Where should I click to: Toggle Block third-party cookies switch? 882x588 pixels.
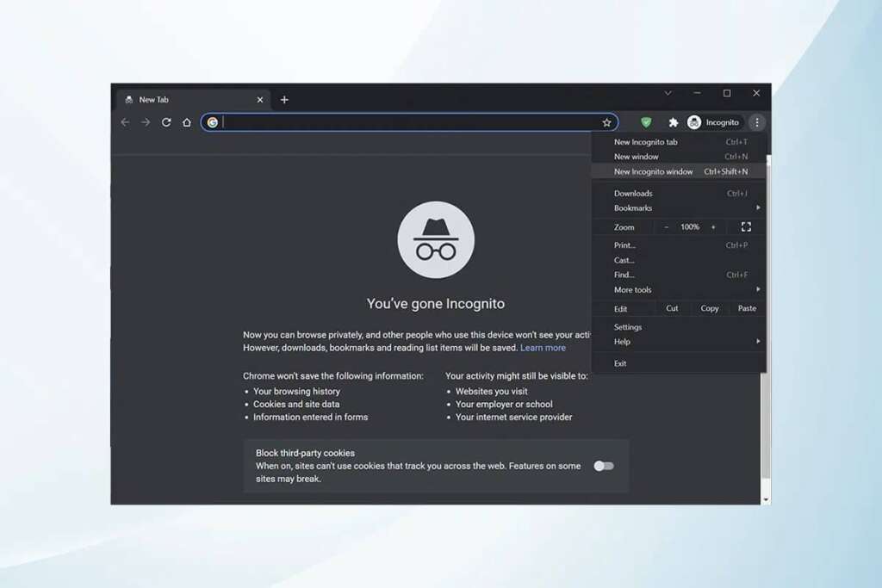click(x=604, y=466)
